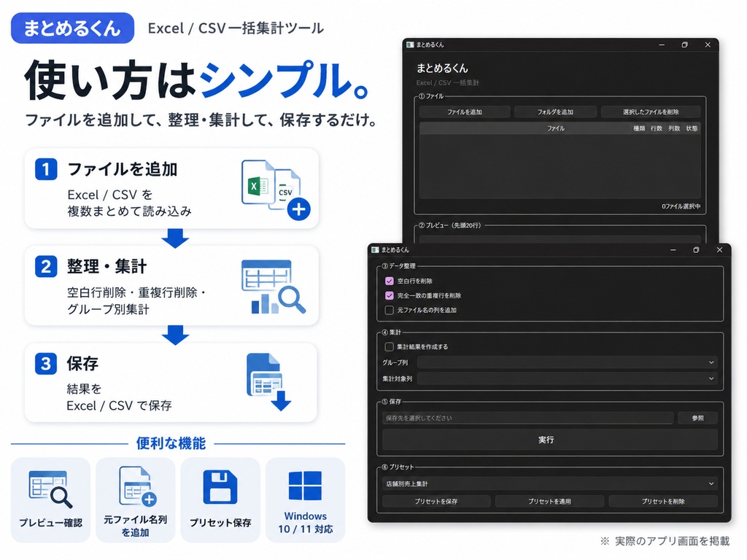This screenshot has width=747, height=560.
Task: Click the app icon in the データ整理 window title bar
Action: tap(375, 250)
